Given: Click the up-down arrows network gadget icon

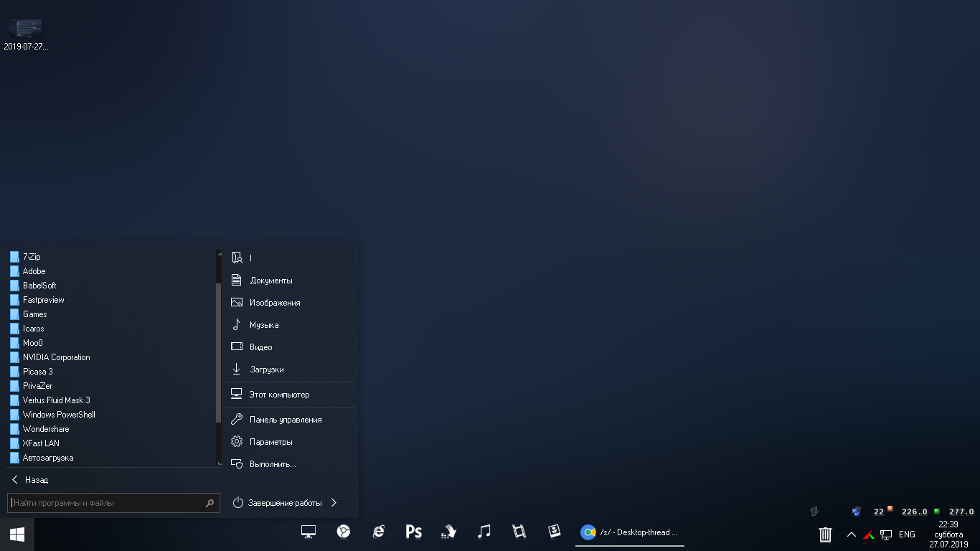Looking at the screenshot, I should (814, 512).
